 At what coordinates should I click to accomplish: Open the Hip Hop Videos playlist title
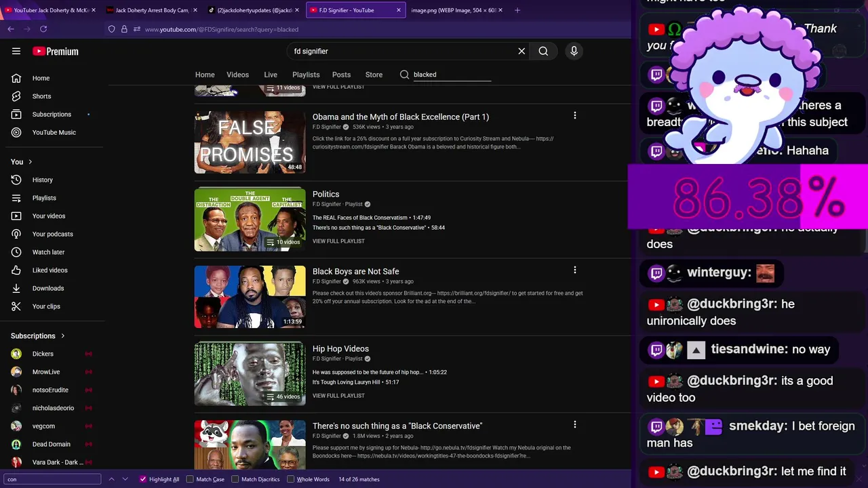pos(340,348)
